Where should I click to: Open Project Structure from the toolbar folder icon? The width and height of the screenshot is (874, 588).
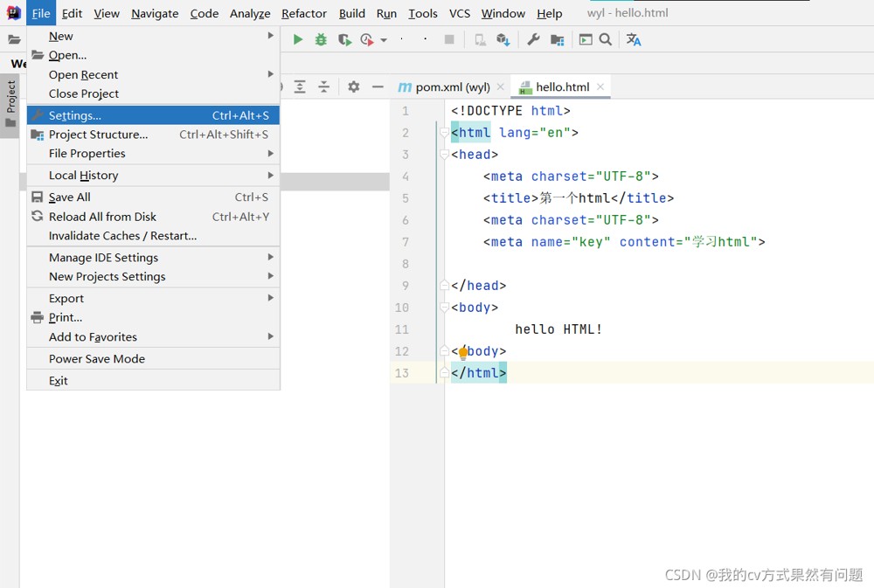pos(557,39)
